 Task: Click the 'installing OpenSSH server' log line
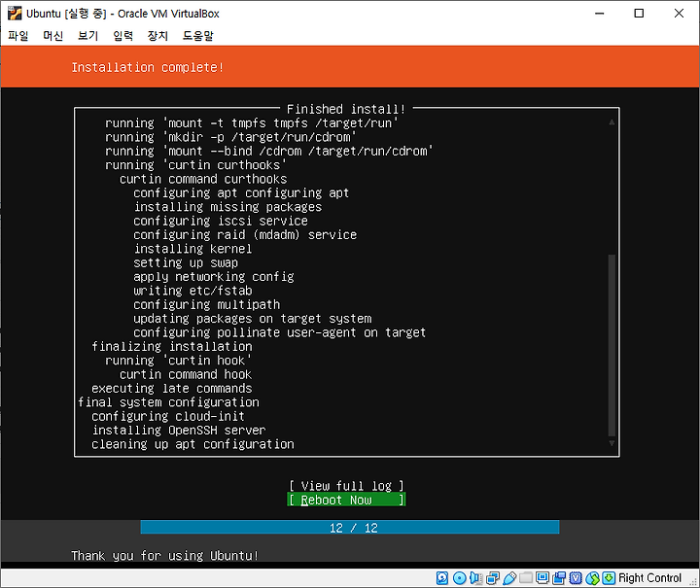point(179,431)
